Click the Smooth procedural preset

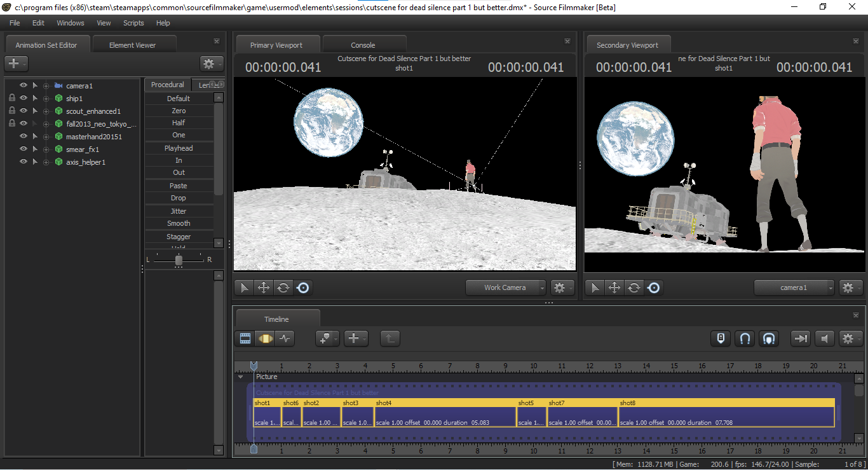tap(179, 224)
